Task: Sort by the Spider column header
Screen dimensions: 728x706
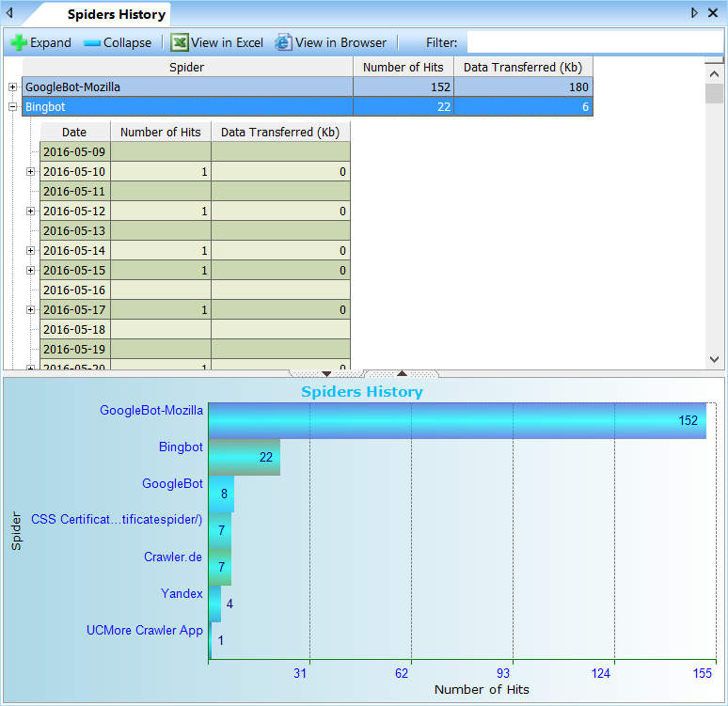Action: coord(187,68)
